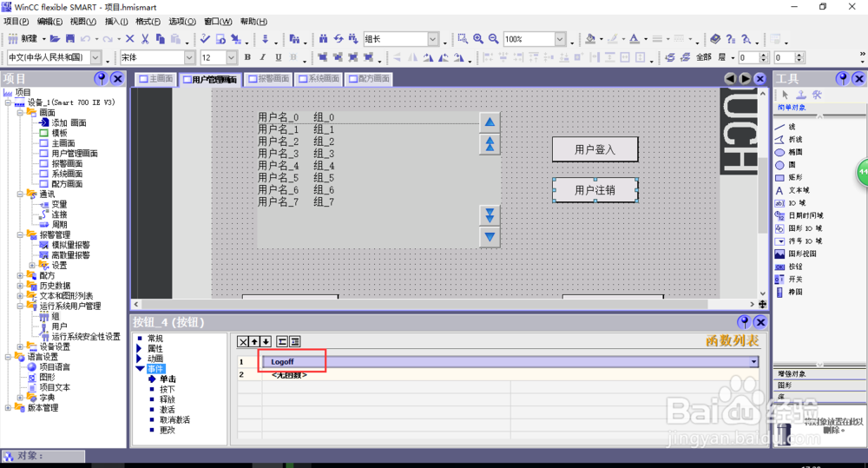The image size is (868, 468).
Task: Open 变量 under 通讯 in project tree
Action: pyautogui.click(x=59, y=204)
